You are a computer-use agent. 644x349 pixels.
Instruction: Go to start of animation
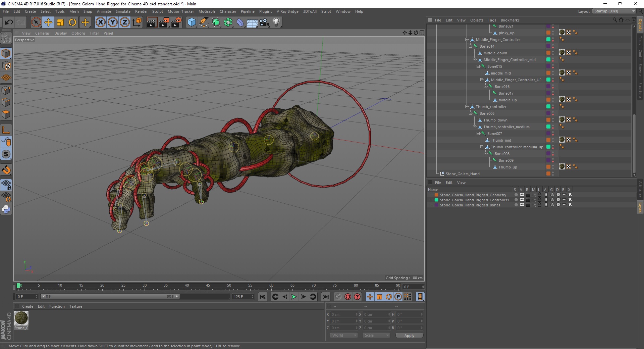[x=263, y=297]
